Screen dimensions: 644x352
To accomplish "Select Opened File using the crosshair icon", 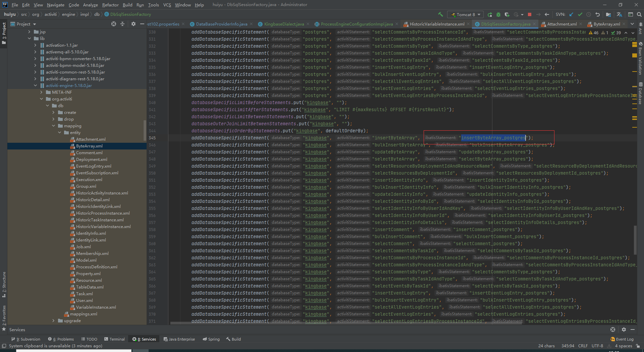I will tap(114, 24).
